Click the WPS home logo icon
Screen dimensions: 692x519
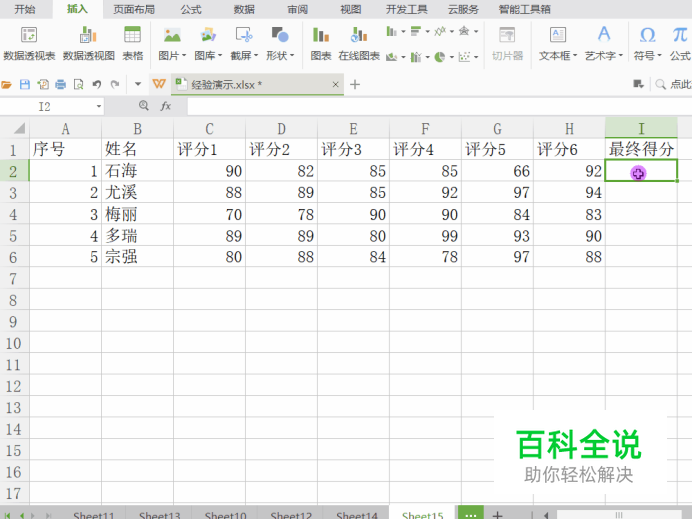coord(159,83)
